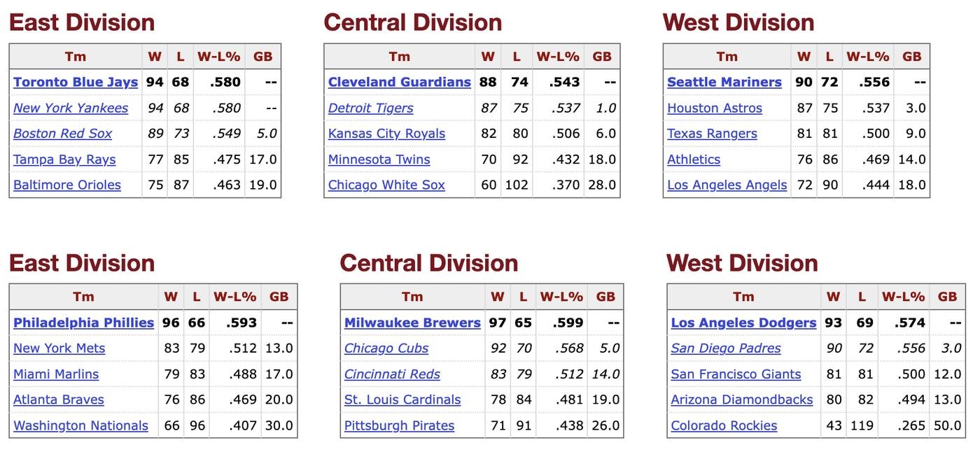
Task: Open the Los Angeles Dodgers link
Action: 743,323
